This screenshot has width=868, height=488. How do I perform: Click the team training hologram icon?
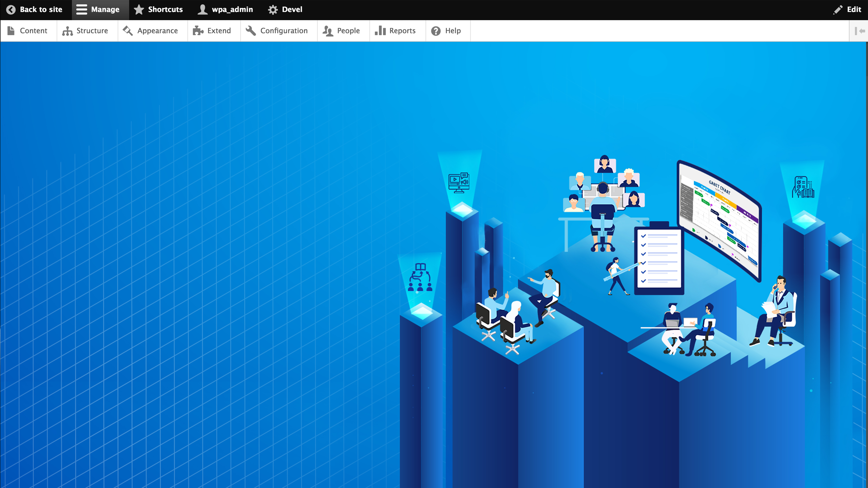(420, 277)
